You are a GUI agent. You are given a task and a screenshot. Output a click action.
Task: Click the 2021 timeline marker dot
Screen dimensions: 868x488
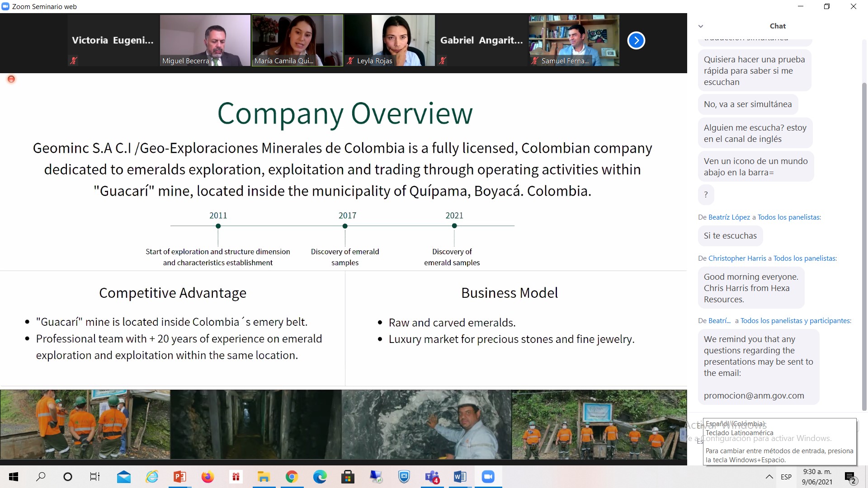click(x=454, y=226)
